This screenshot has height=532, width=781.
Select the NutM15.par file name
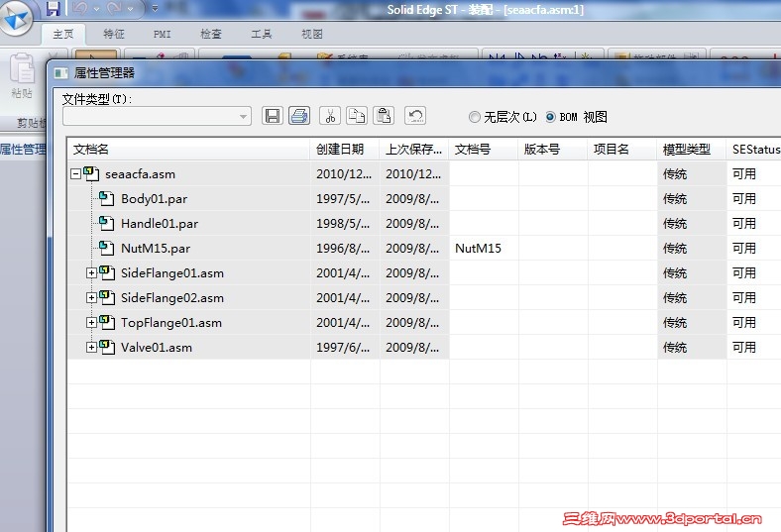click(156, 249)
